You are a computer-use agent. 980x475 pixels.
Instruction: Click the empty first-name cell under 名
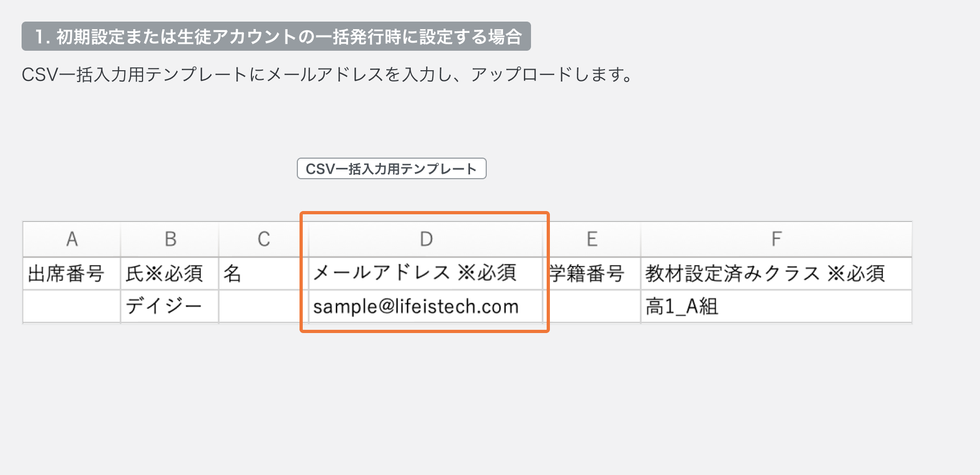(x=260, y=307)
